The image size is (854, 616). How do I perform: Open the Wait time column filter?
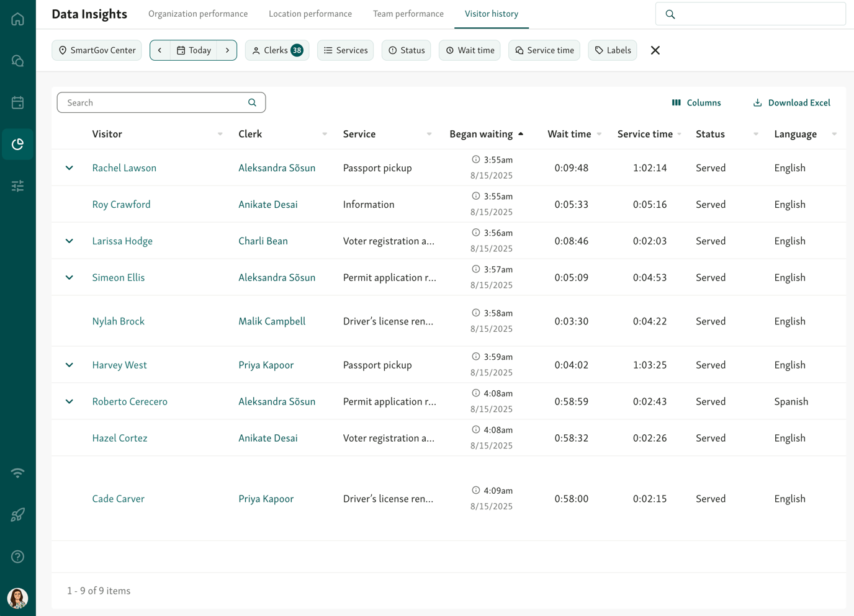[x=598, y=133]
